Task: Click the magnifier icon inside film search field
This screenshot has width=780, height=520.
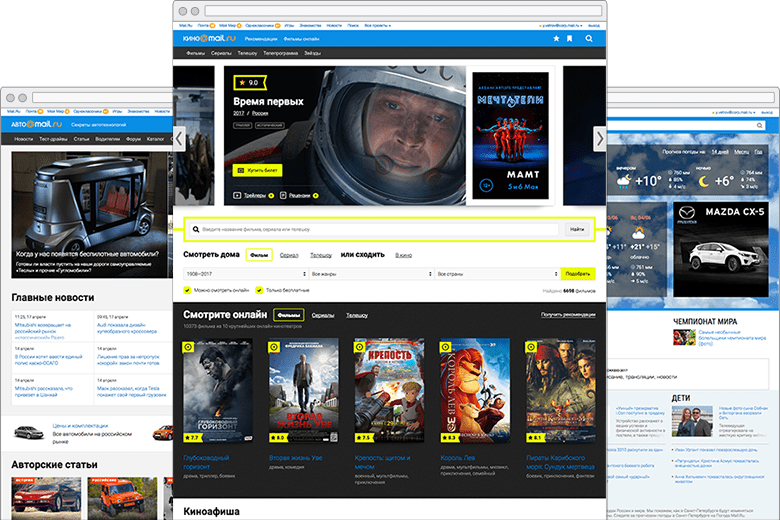Action: (x=196, y=229)
